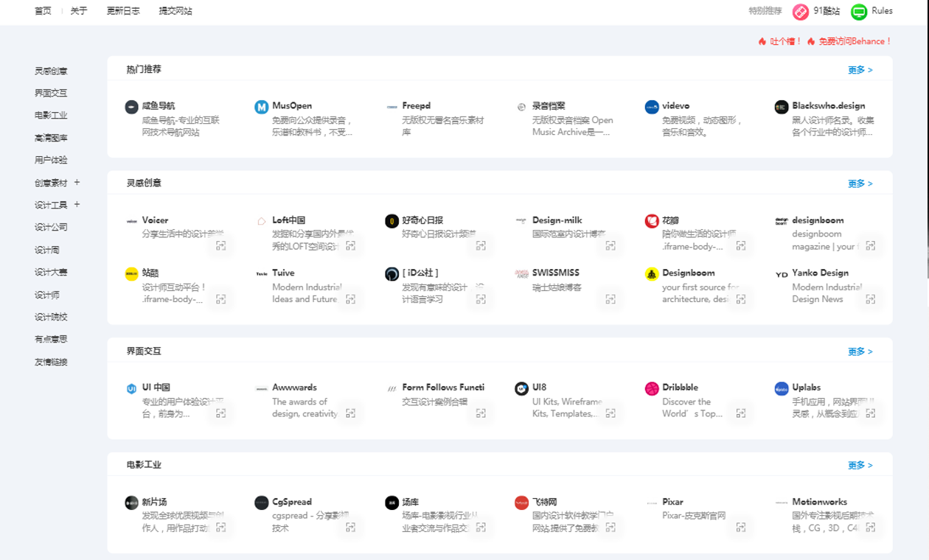Viewport: 929px width, 560px height.
Task: Click the 花瓣 red logo icon
Action: point(651,221)
